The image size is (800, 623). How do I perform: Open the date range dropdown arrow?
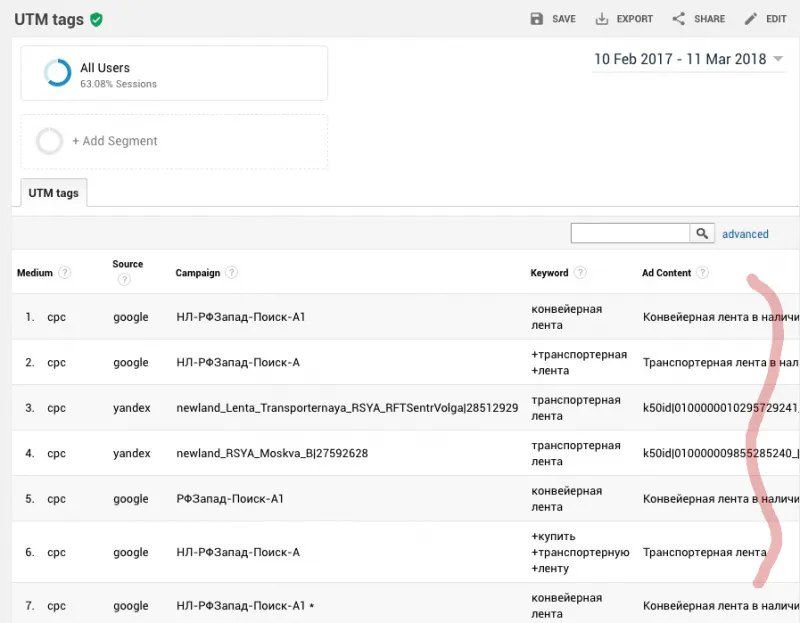[778, 59]
